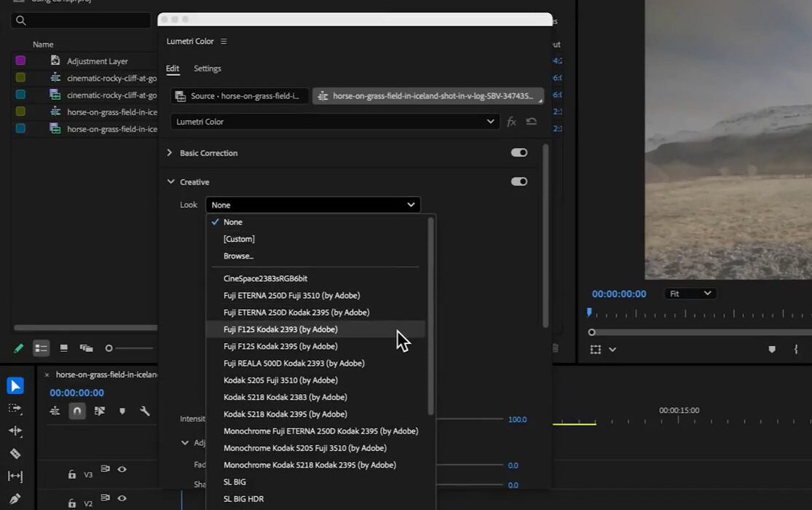Click the Mark In bracket icon
Image resolution: width=812 pixels, height=510 pixels.
pyautogui.click(x=796, y=349)
